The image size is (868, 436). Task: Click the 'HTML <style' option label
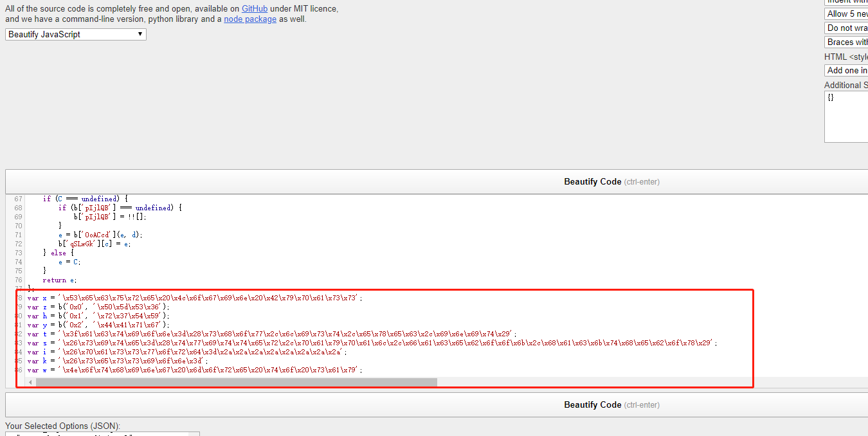click(x=846, y=57)
